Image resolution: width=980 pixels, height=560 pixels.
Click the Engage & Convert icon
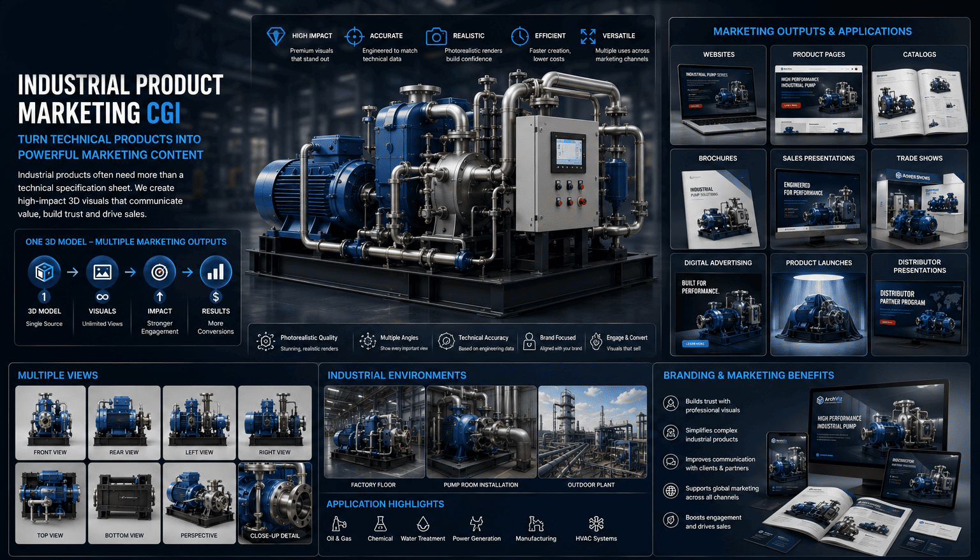click(x=596, y=342)
